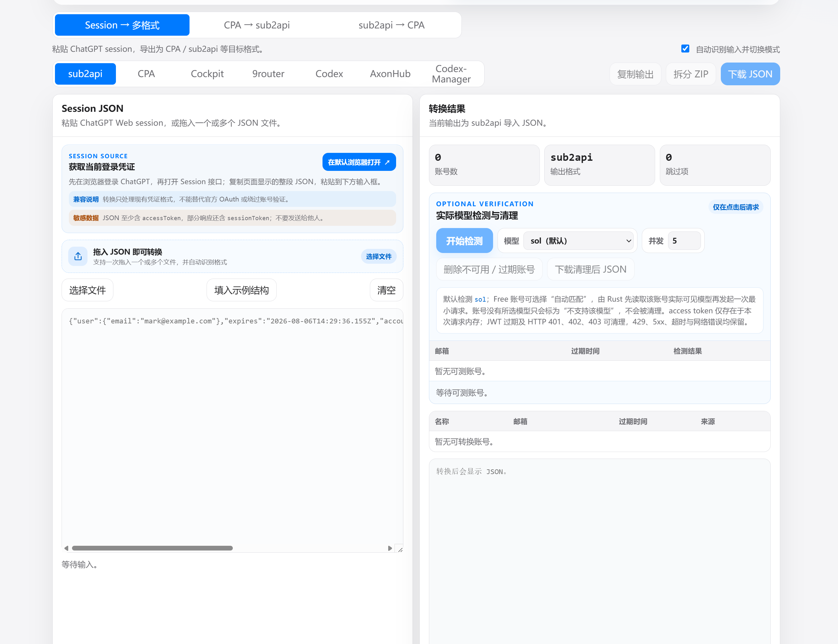Image resolution: width=838 pixels, height=644 pixels.
Task: Click the 敏感数据 warning notice
Action: [232, 218]
